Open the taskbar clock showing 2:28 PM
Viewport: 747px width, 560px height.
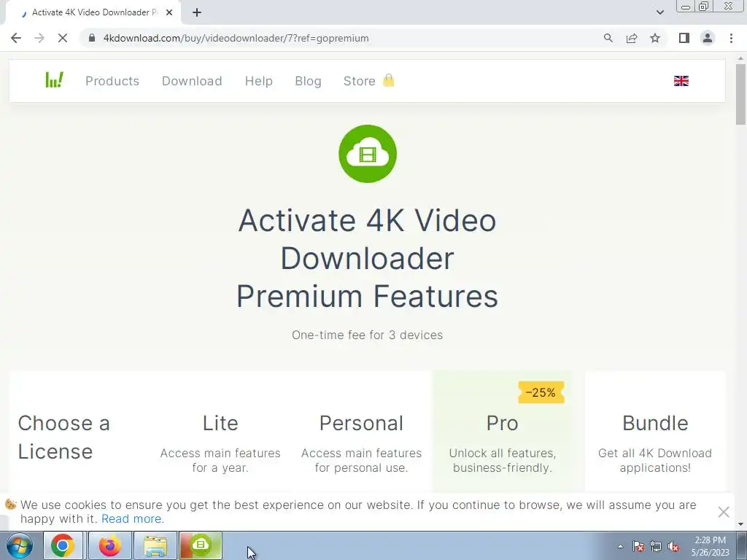pyautogui.click(x=711, y=546)
